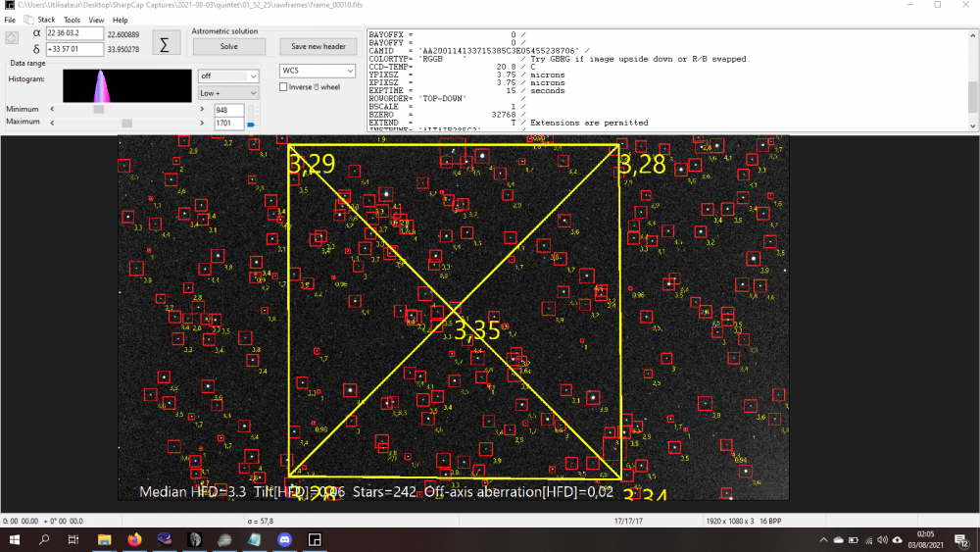Viewport: 980px width, 552px height.
Task: Click the volume speaker tray icon
Action: point(883,540)
